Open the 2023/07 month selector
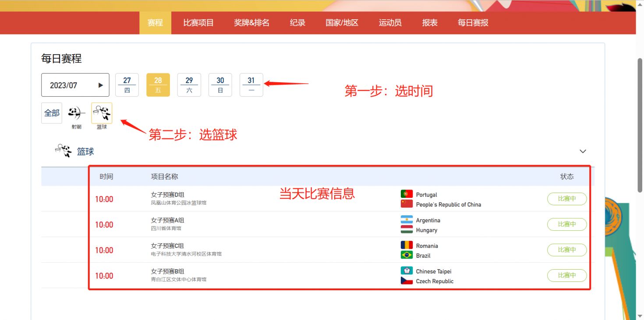The width and height of the screenshot is (644, 320). click(75, 85)
